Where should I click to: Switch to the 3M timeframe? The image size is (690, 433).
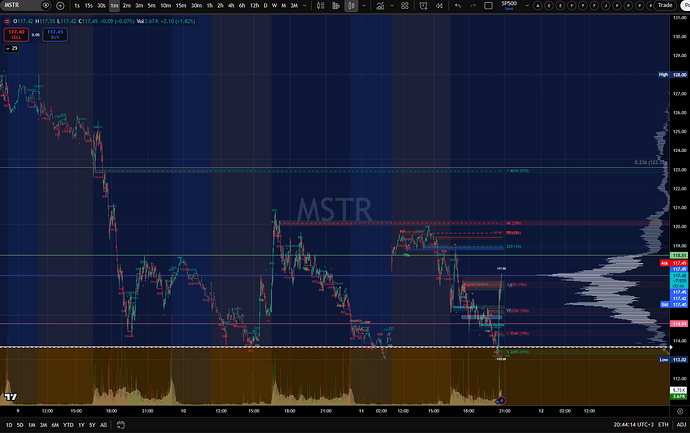point(294,6)
